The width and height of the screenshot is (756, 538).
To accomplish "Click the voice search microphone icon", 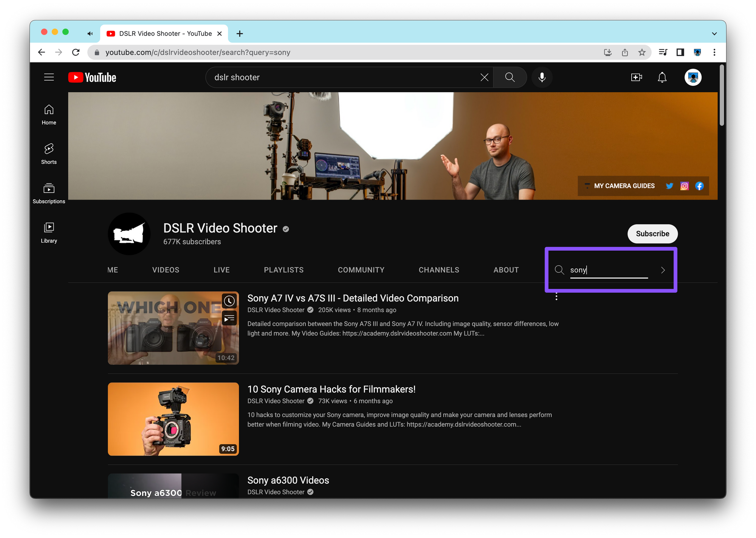I will point(542,77).
